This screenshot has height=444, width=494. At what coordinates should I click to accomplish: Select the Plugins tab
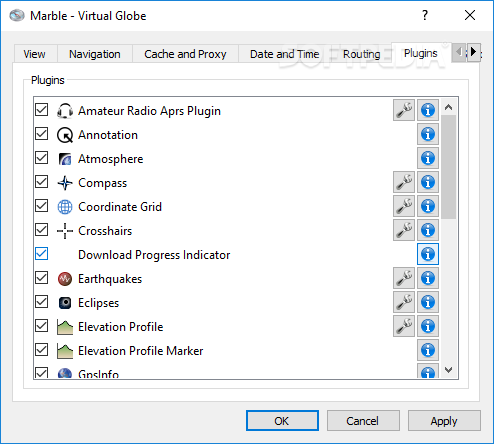(421, 53)
